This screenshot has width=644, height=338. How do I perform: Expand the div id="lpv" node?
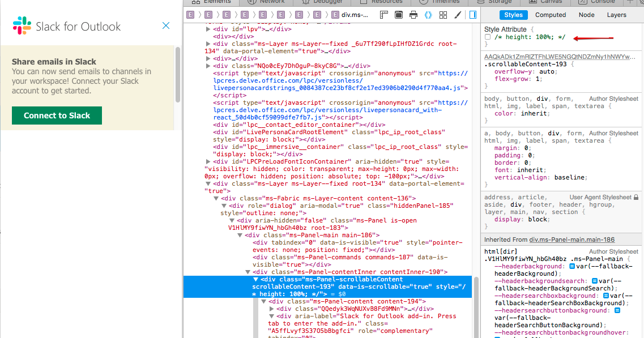click(208, 29)
